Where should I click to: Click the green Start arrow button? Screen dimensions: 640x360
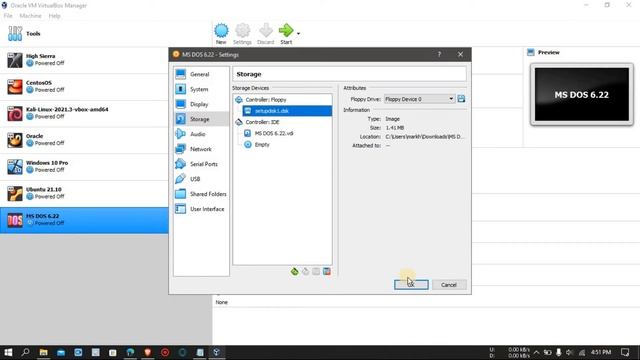pos(286,34)
